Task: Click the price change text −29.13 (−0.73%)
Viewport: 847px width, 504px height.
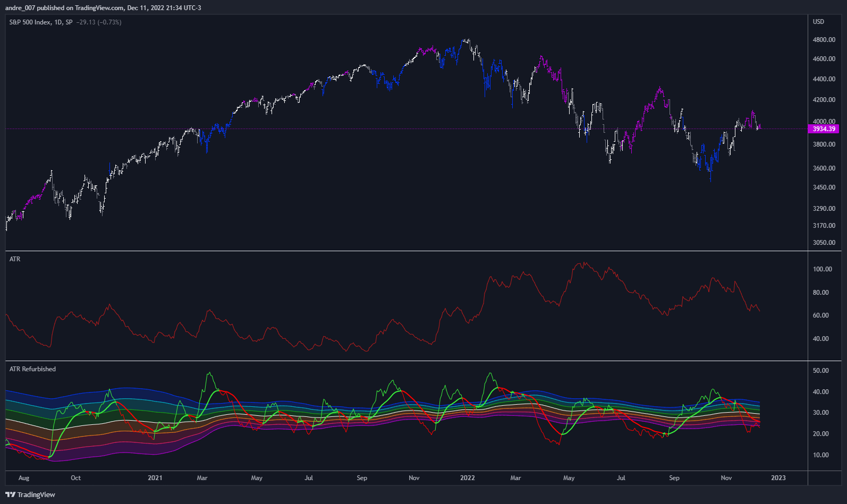Action: point(99,22)
